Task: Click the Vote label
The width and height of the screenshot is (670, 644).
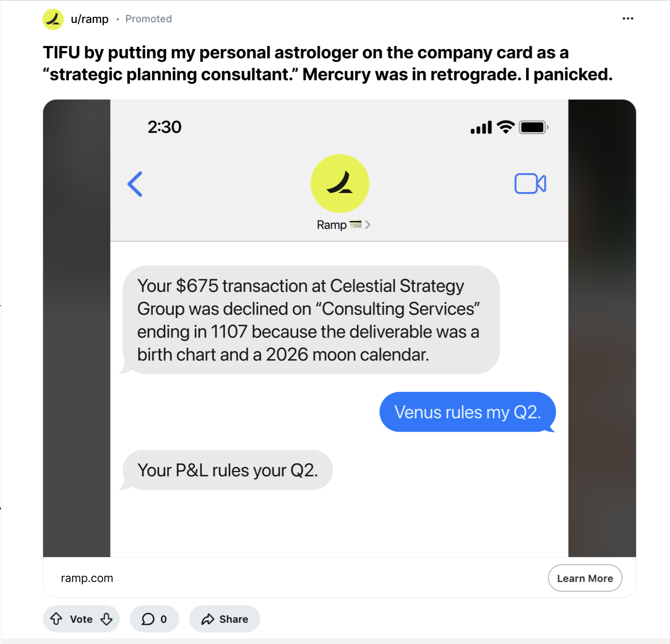Action: [x=81, y=619]
